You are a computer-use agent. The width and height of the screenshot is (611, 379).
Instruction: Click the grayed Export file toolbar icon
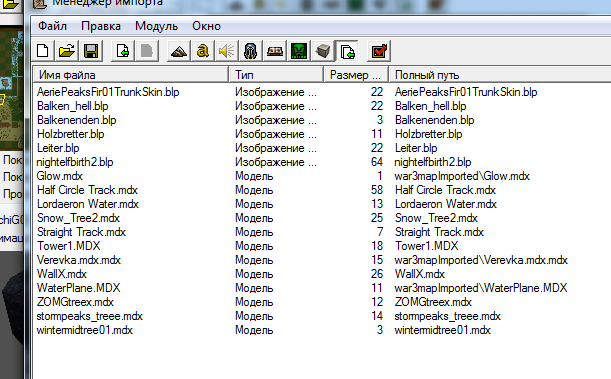point(147,51)
